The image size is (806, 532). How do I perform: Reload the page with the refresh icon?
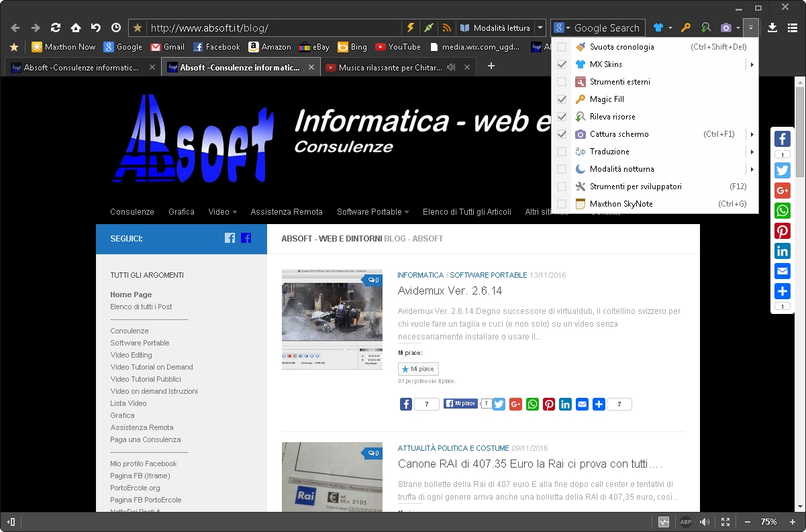pos(56,28)
